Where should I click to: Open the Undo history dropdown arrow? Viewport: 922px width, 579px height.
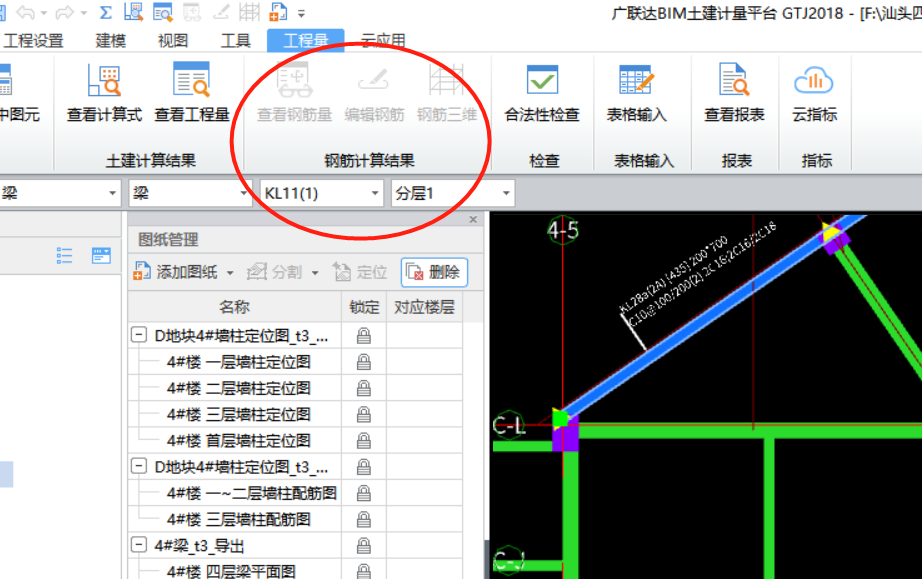pos(43,12)
